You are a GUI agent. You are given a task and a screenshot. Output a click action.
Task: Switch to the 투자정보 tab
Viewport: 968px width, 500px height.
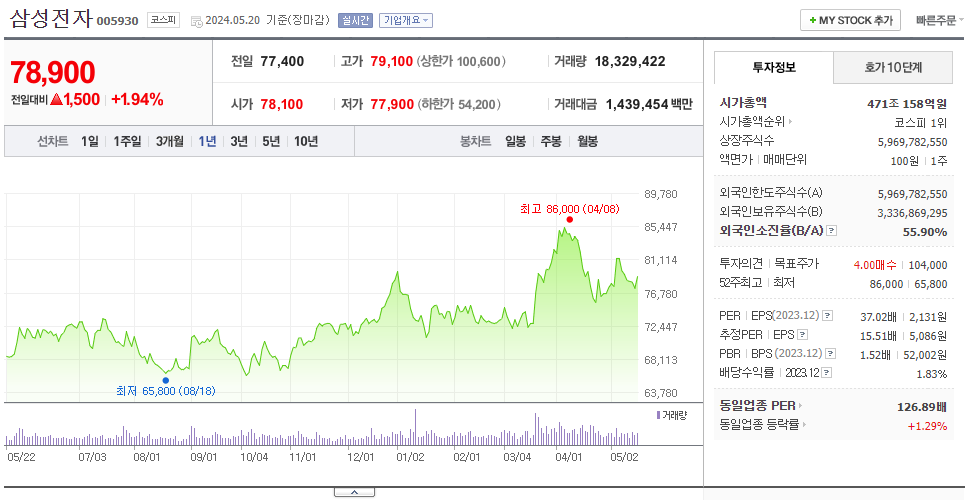pos(774,68)
